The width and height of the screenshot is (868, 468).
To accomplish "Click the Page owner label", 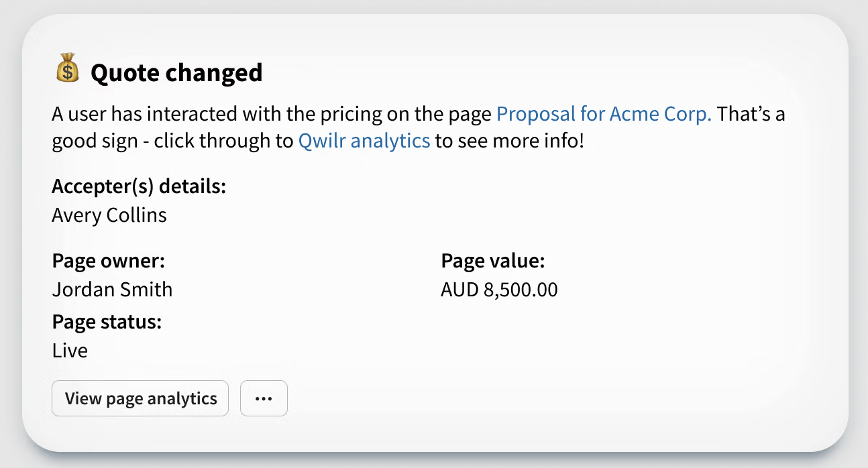I will point(108,261).
